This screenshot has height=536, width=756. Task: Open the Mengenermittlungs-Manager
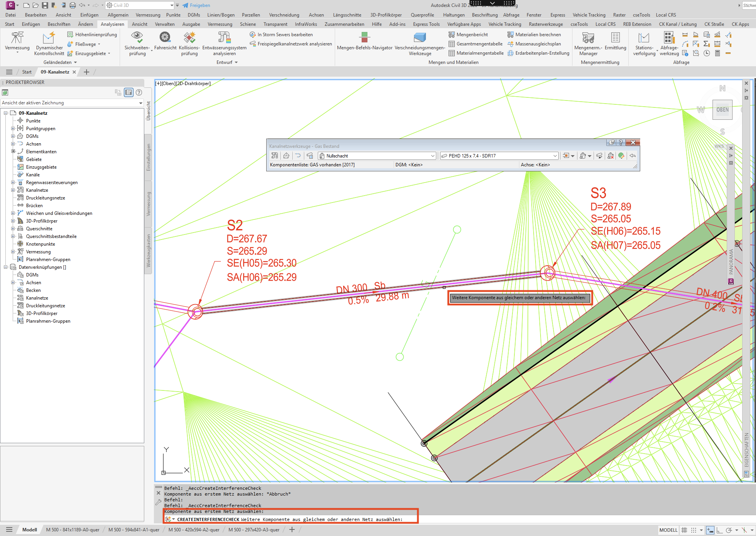[588, 43]
